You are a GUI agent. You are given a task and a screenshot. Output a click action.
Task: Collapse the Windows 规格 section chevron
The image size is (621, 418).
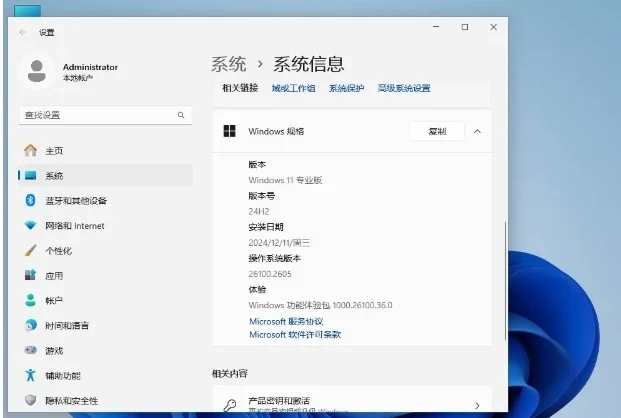pyautogui.click(x=477, y=132)
